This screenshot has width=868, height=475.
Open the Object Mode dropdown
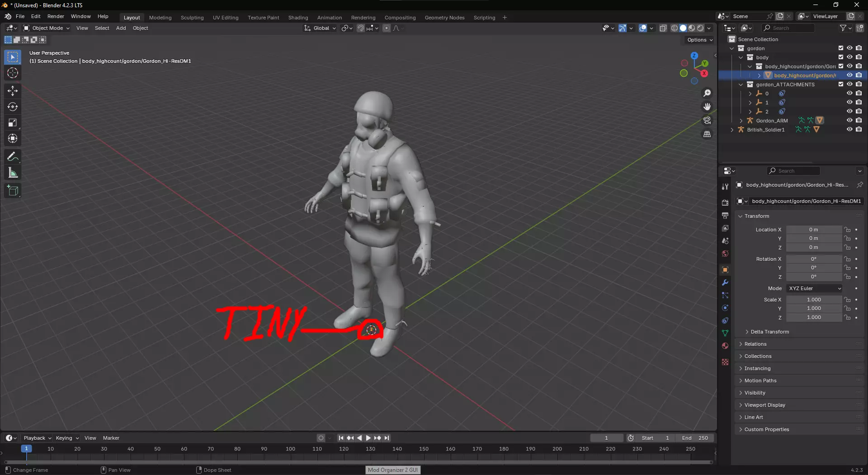(46, 28)
